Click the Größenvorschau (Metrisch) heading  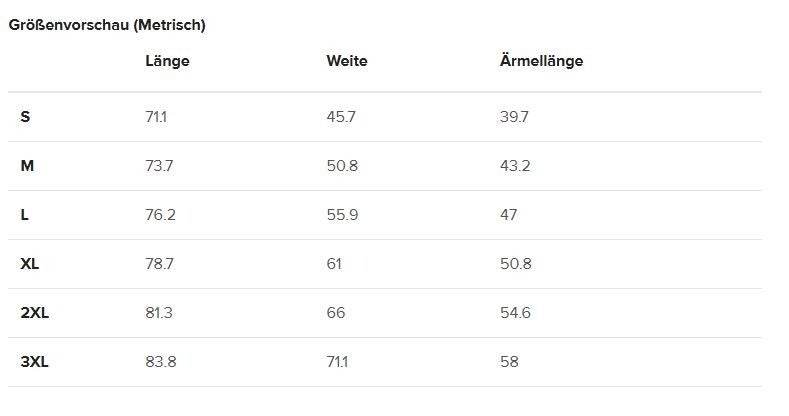pyautogui.click(x=107, y=25)
